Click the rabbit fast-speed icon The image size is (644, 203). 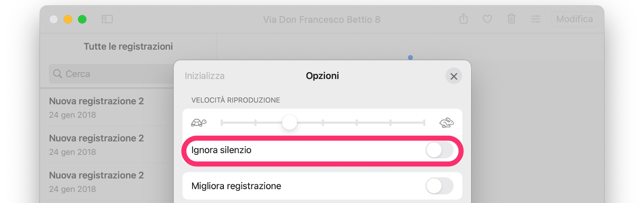(446, 123)
